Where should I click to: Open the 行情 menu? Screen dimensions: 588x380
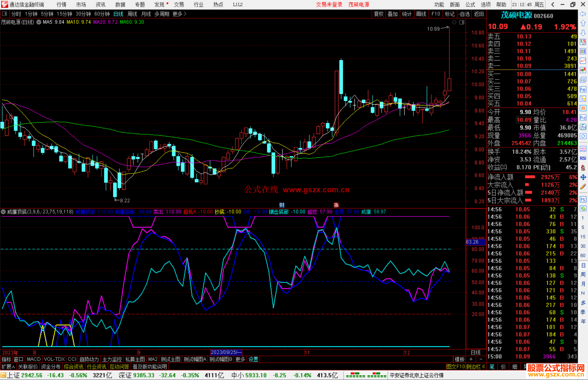62,4
